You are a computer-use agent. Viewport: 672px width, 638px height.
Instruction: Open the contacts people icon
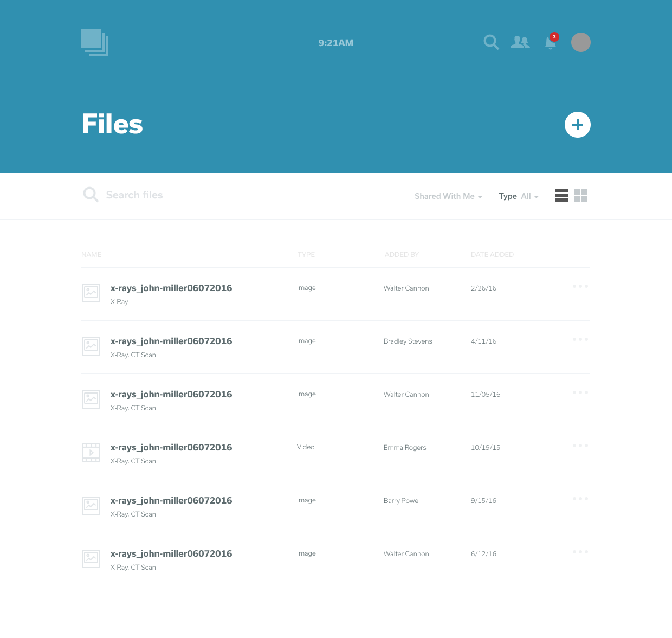520,42
